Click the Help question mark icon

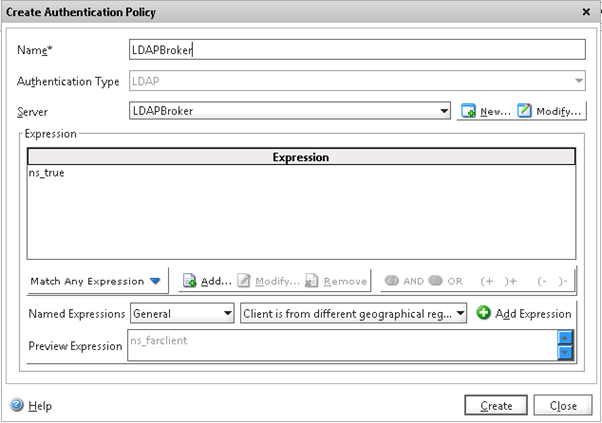point(17,405)
